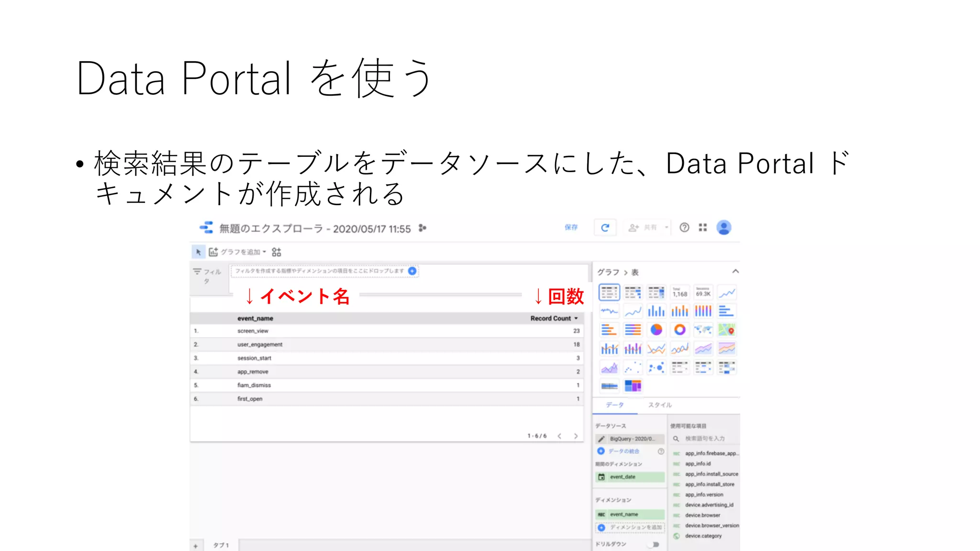Open the タブ 1 page tab

point(221,545)
